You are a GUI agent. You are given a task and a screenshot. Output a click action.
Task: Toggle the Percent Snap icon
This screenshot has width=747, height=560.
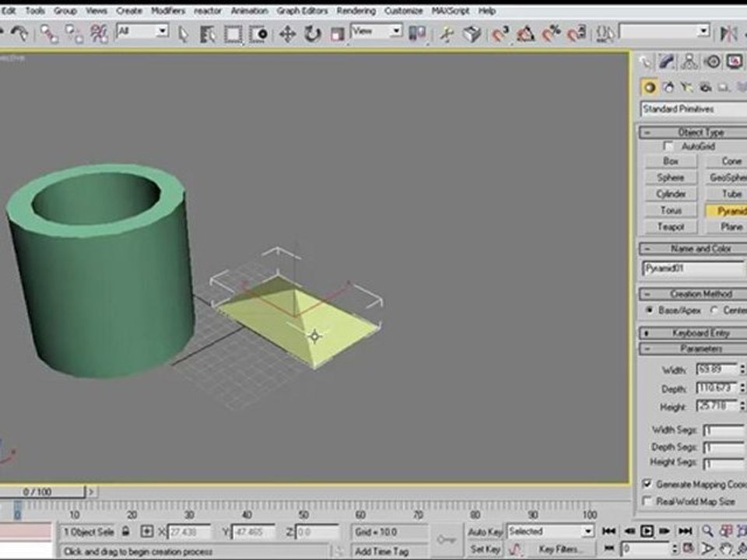(551, 33)
